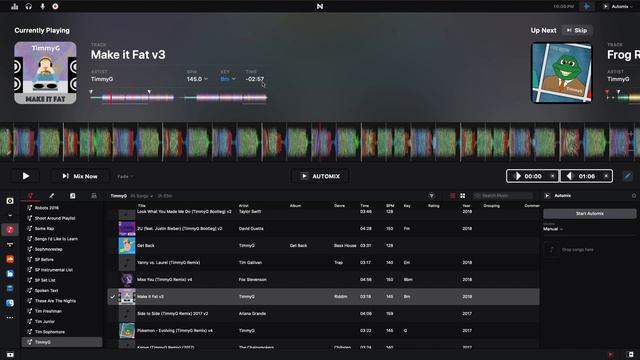
Task: Select Side to Side (TimmyG Remix) row
Action: tap(323, 314)
